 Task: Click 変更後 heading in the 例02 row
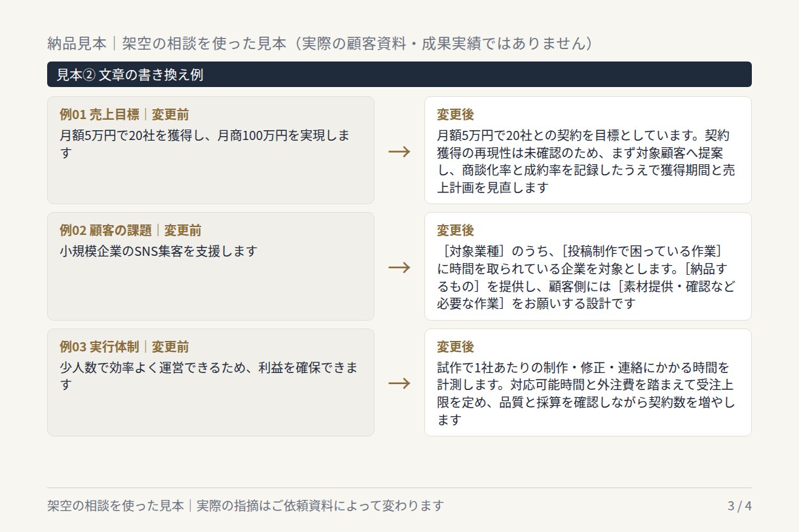tap(455, 230)
